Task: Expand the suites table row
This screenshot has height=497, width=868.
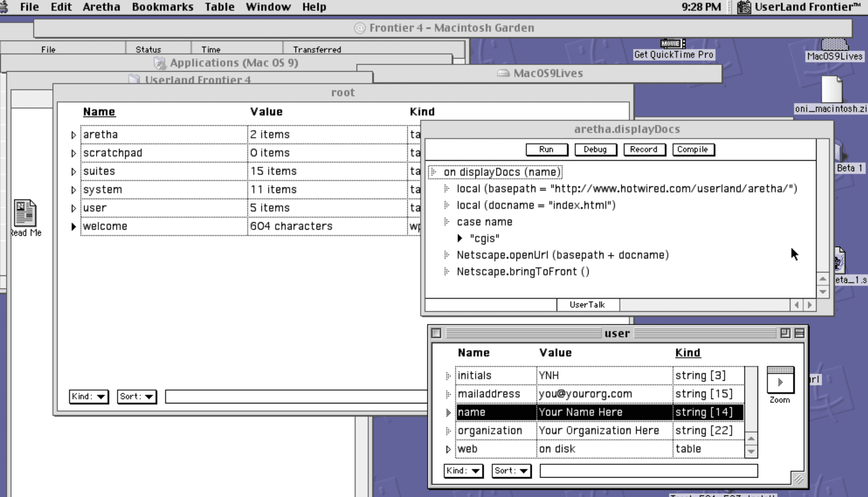Action: coord(73,172)
